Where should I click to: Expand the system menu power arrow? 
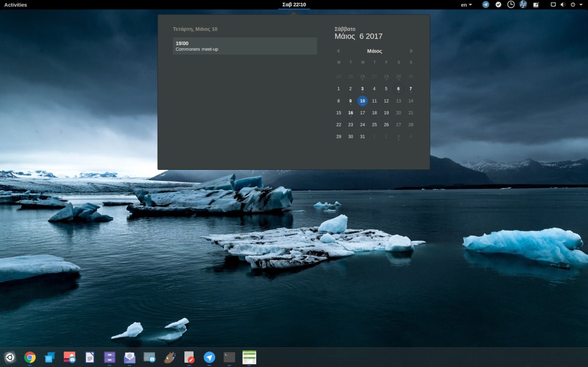[581, 5]
